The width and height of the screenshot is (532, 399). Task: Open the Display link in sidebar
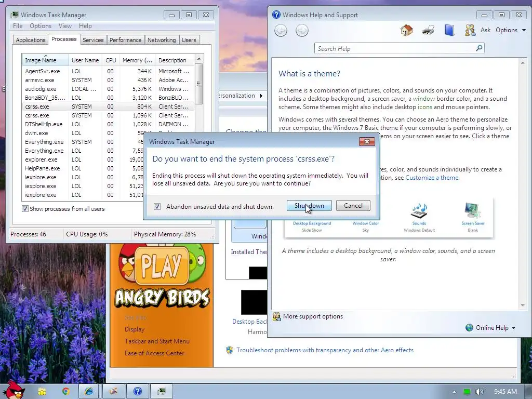(x=135, y=329)
